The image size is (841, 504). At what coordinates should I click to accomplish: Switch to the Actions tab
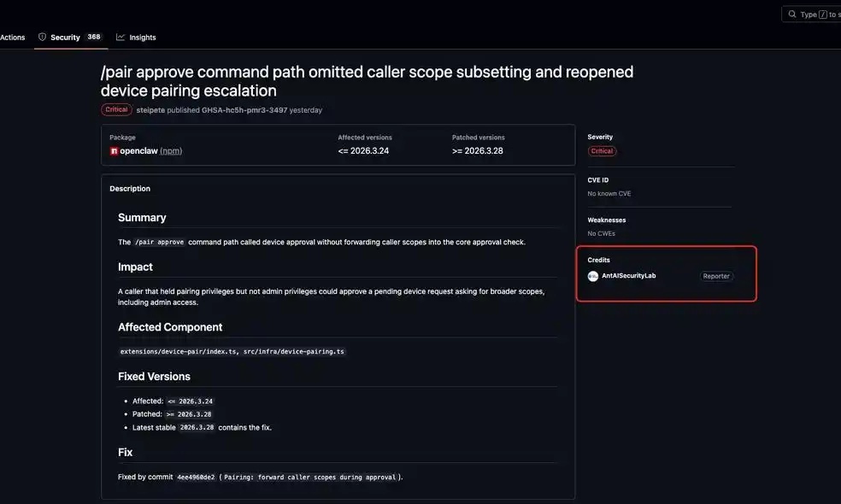click(x=13, y=36)
